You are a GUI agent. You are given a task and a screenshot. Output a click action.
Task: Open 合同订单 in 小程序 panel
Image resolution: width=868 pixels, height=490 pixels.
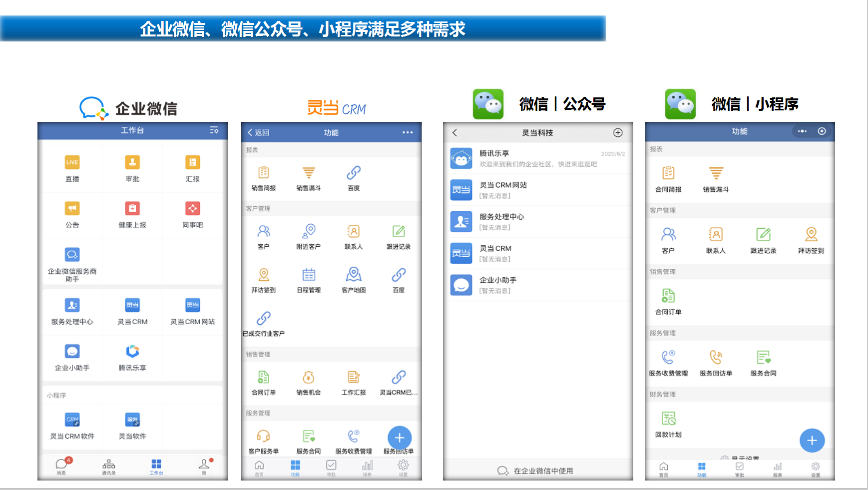[668, 296]
